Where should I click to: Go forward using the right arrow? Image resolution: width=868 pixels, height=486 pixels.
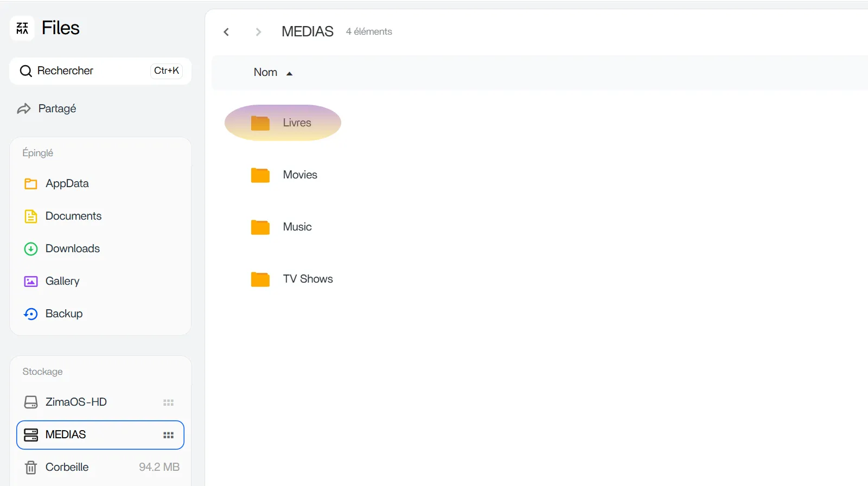pos(258,32)
